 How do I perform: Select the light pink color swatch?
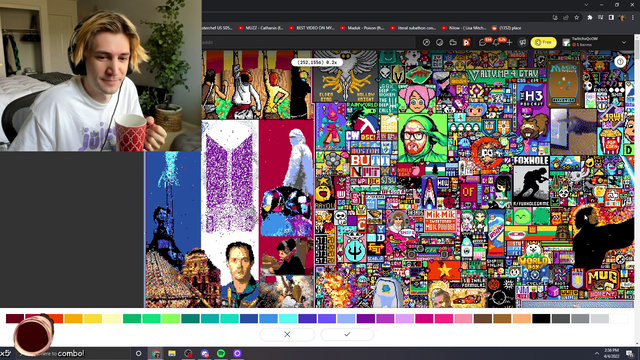[463, 318]
